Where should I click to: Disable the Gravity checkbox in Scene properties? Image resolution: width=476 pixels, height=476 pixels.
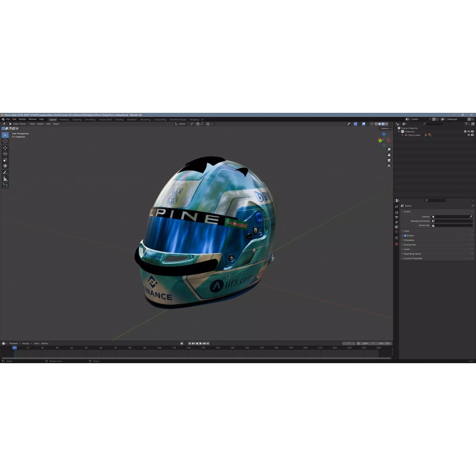pyautogui.click(x=405, y=235)
